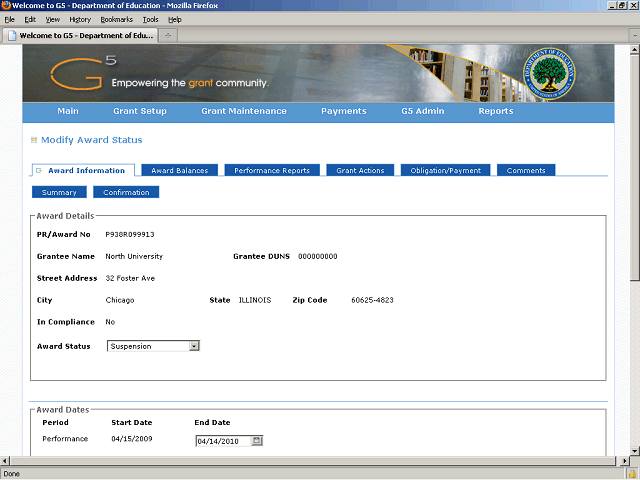Click the Firefox icon in title bar
Screen dimensions: 640x480
(6, 5)
